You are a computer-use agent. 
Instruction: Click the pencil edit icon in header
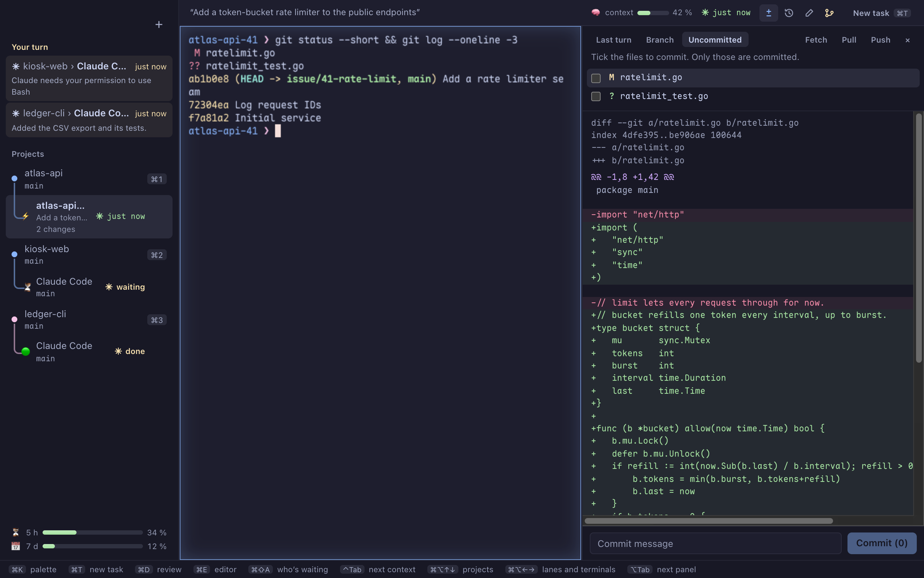coord(809,13)
